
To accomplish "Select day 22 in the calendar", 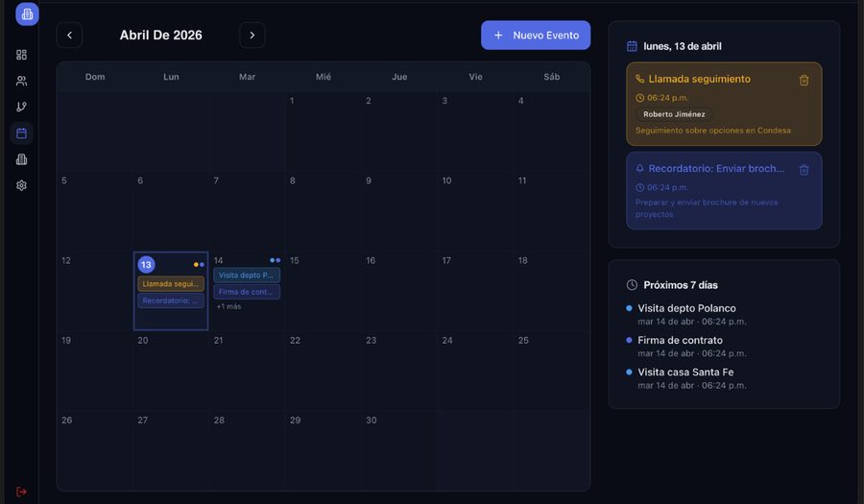I will point(323,371).
